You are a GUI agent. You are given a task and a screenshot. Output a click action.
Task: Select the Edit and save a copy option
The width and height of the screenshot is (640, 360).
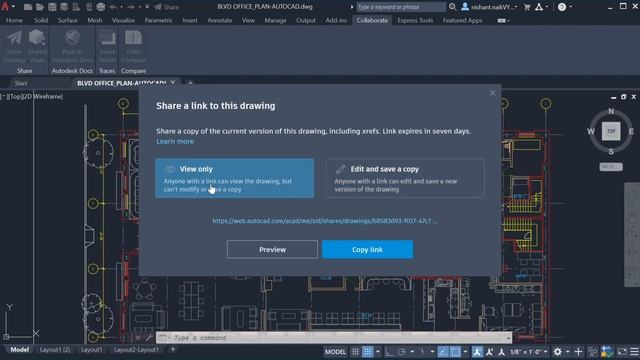[405, 178]
